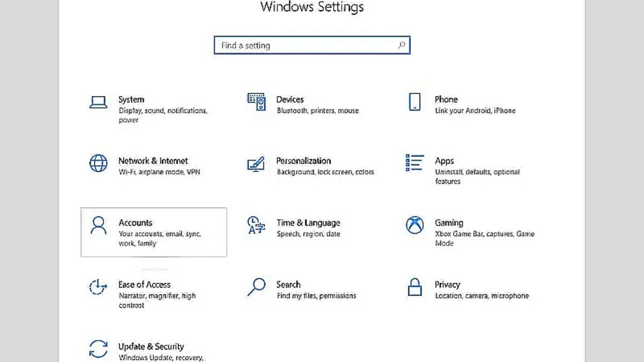Open System settings via the laptop icon
Screen dimensions: 644x362
pos(98,102)
